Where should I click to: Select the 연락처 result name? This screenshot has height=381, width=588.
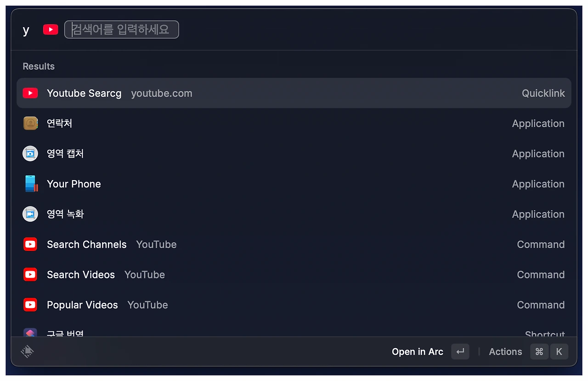(x=60, y=123)
